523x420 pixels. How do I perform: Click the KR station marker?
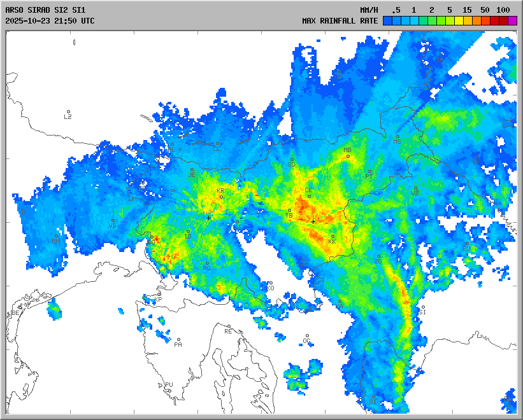pos(221,197)
